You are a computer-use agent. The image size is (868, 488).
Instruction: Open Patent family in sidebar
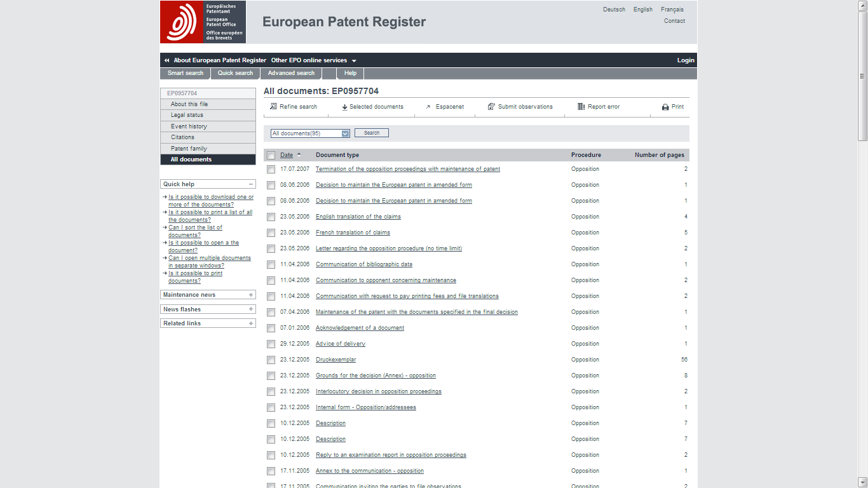pos(208,149)
